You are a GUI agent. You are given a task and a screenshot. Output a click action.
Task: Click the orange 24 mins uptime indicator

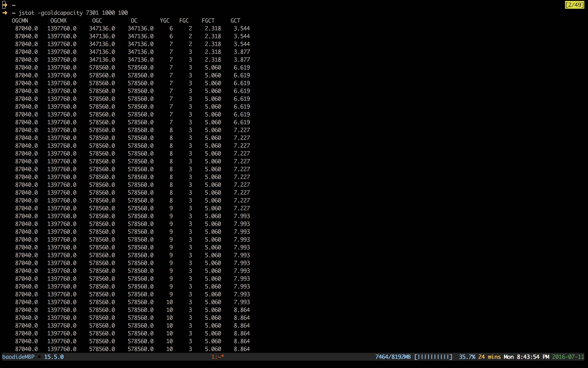489,357
